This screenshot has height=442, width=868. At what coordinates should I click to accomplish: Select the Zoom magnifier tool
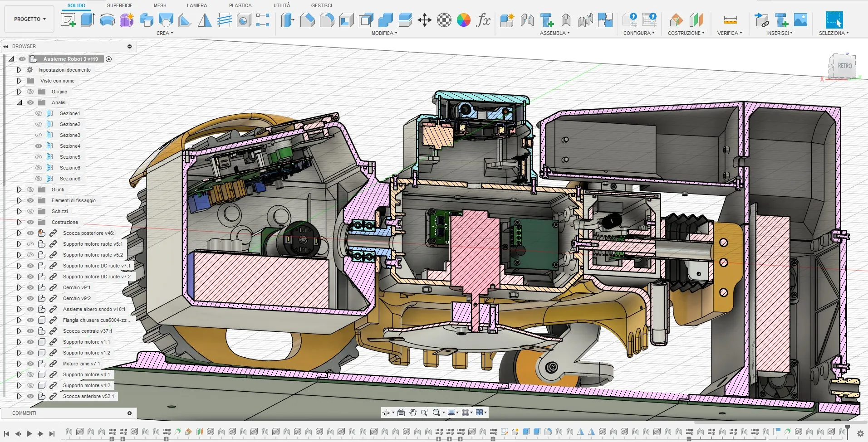[424, 413]
